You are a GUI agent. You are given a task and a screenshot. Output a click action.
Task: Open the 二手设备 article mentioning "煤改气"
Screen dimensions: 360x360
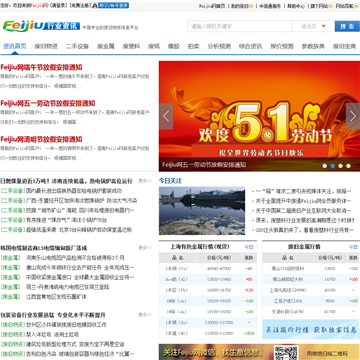coord(66,220)
